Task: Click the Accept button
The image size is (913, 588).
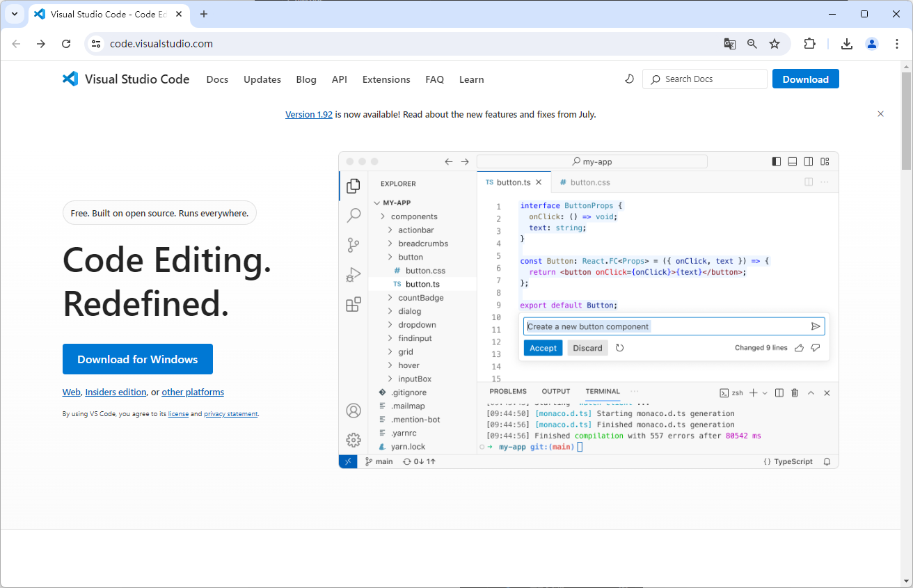Action: (x=543, y=348)
